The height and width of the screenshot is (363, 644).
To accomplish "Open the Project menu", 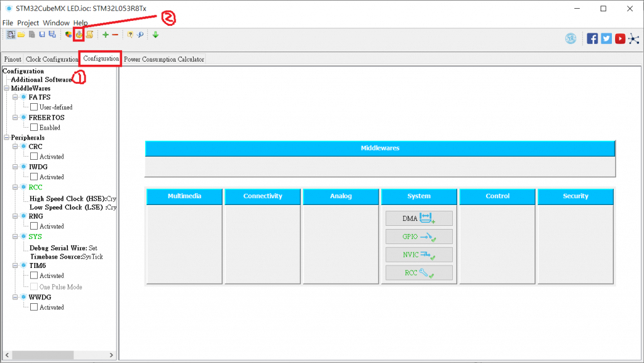I will [x=28, y=23].
